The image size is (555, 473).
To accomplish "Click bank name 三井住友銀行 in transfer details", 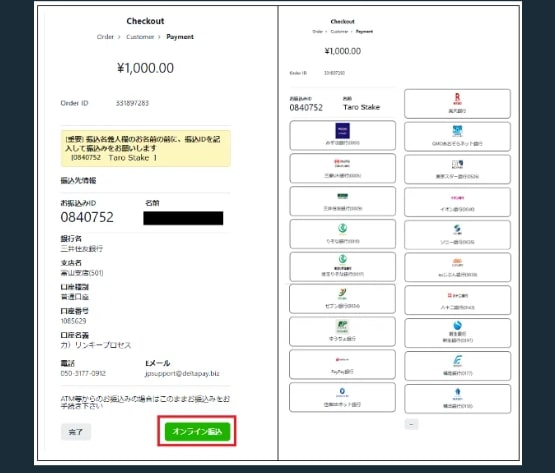I will 82,249.
